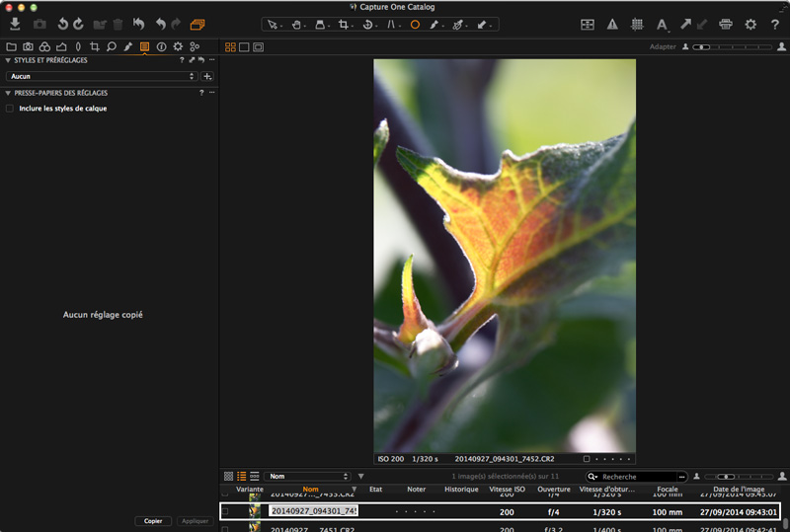The height and width of the screenshot is (532, 790).
Task: Tick the checkbox of the 09:43:01 row
Action: click(x=225, y=511)
